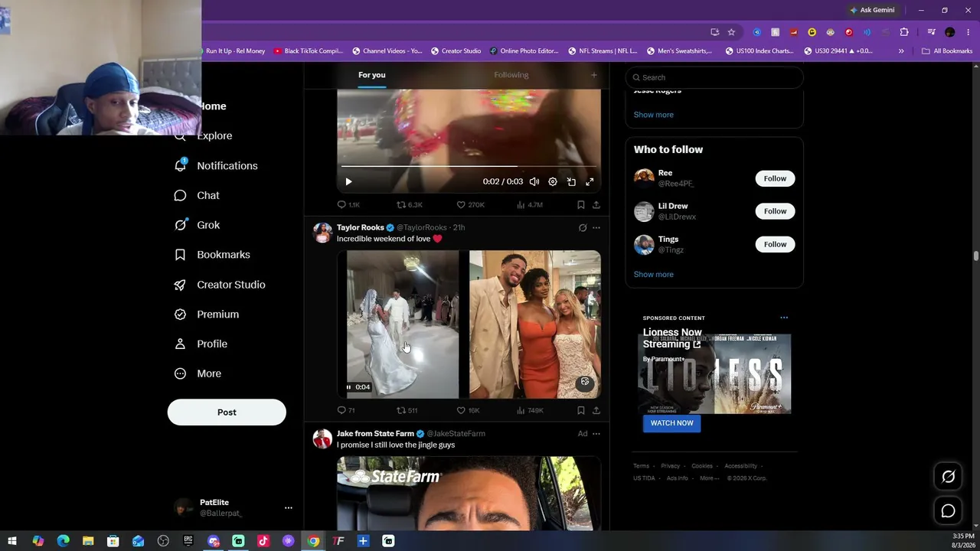This screenshot has width=980, height=551.
Task: Bookmark the top video post
Action: point(581,205)
